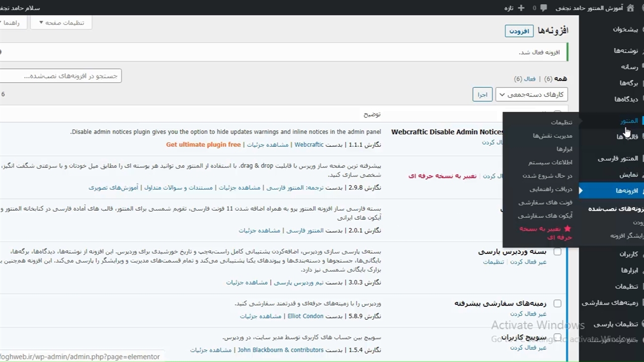
Task: Click the star icon for Elementor Pro upgrade
Action: tap(568, 229)
